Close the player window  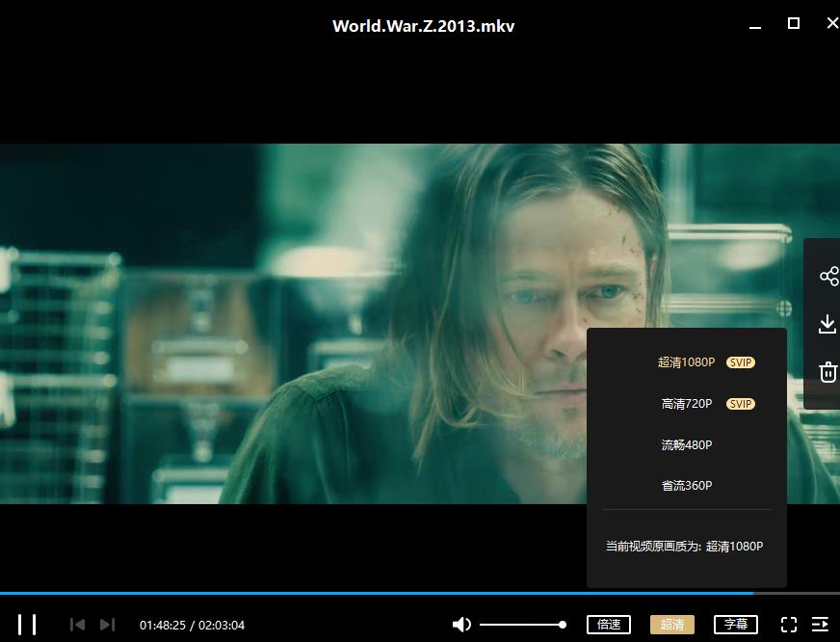tap(832, 23)
